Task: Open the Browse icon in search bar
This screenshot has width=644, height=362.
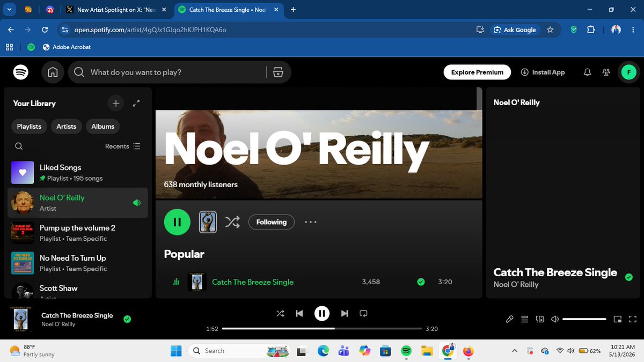Action: (278, 72)
